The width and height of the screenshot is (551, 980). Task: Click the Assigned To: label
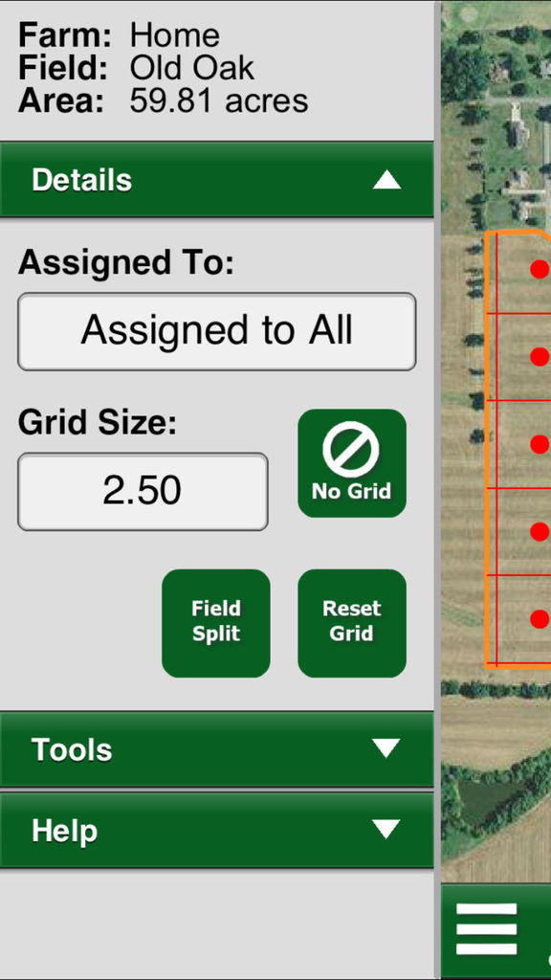coord(126,262)
